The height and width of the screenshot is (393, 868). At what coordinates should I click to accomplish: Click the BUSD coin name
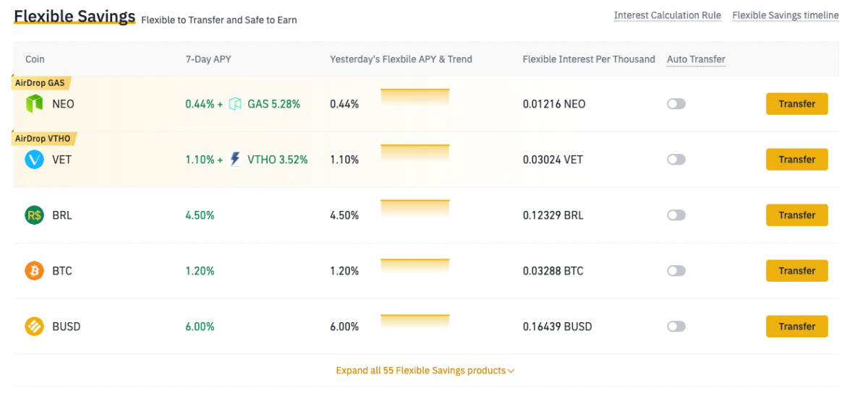pos(66,327)
